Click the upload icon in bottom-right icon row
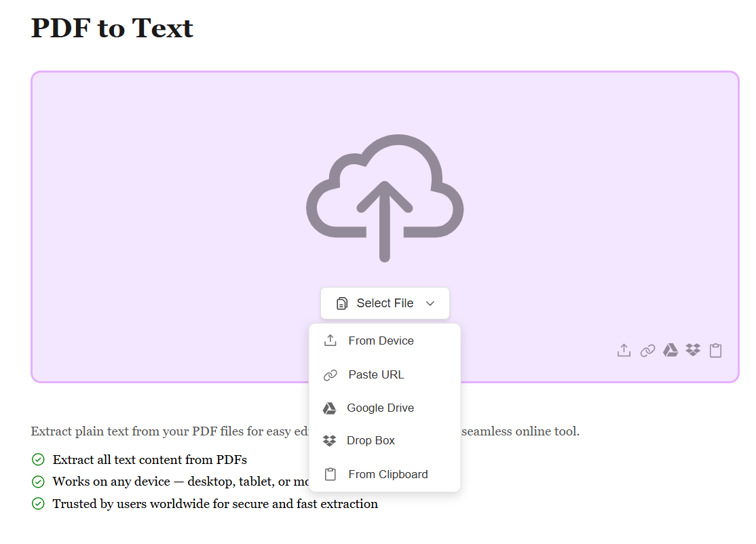Image resolution: width=756 pixels, height=544 pixels. click(624, 350)
